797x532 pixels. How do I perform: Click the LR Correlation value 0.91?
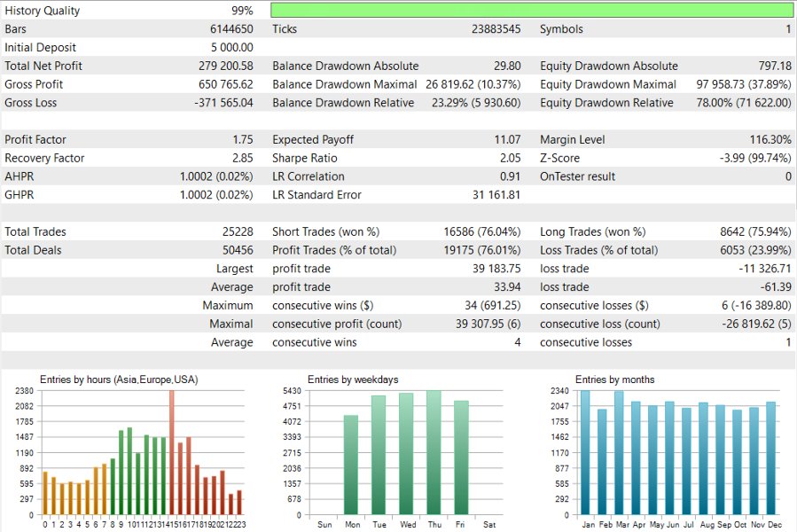pyautogui.click(x=511, y=176)
